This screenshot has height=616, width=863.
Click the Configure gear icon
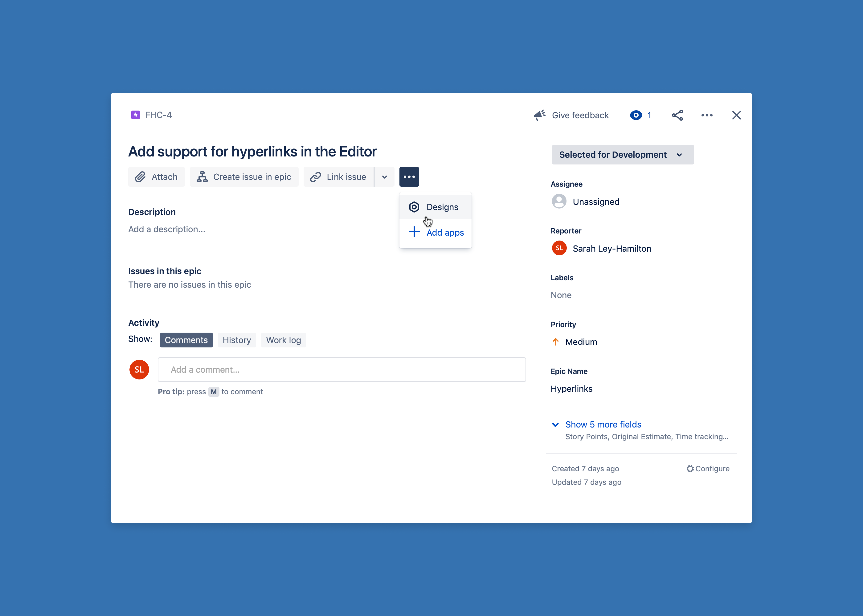(690, 468)
